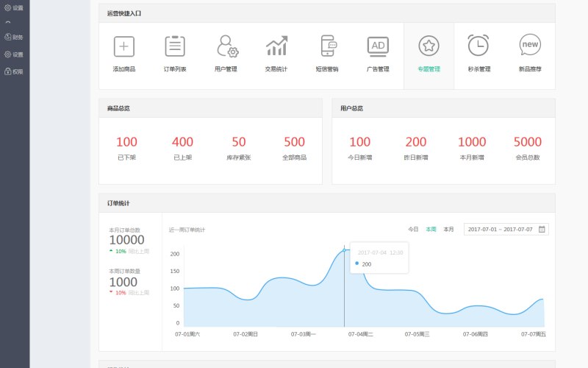Open the 添加商品 add-product shortcut
The width and height of the screenshot is (588, 368).
point(124,54)
